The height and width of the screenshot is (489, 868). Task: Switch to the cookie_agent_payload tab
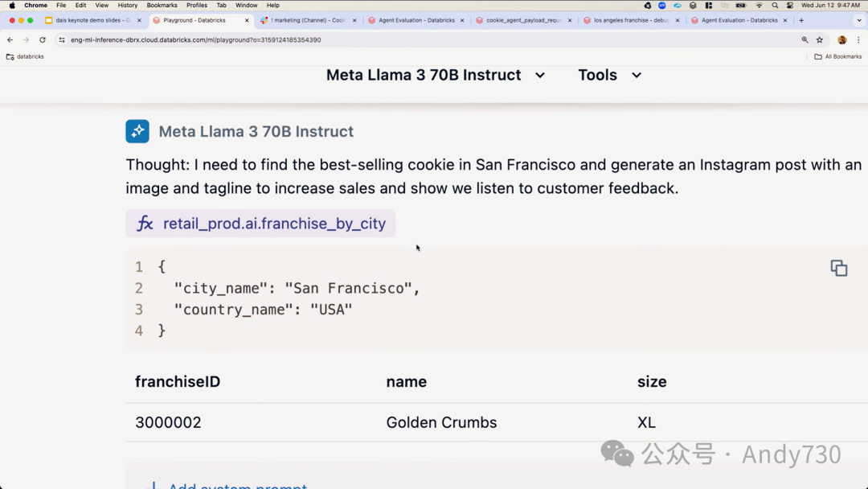(522, 20)
